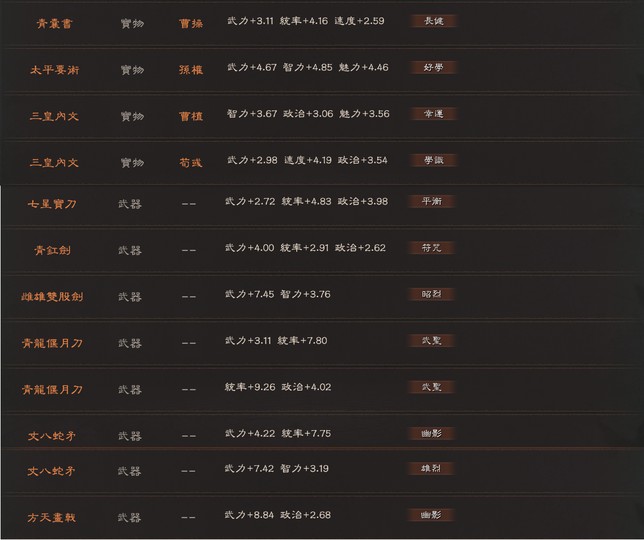Screen dimensions: 644x540
Task: Select 丈八蛇矛 with 武力+7.42
Action: [x=51, y=471]
